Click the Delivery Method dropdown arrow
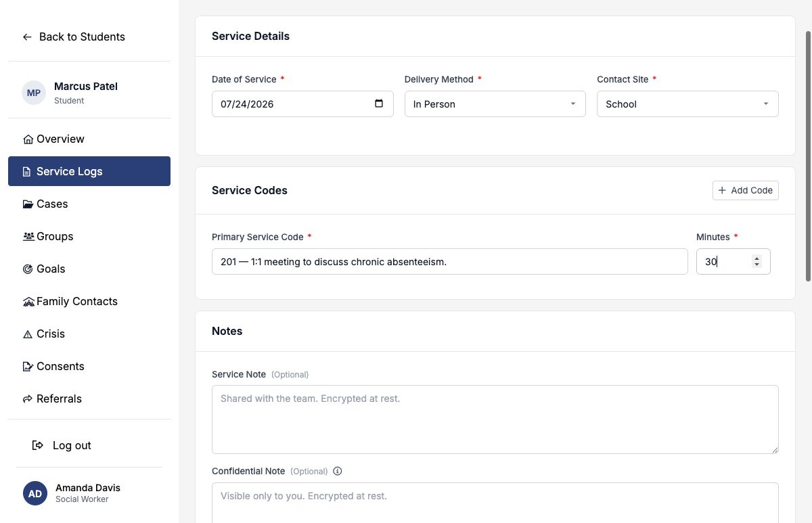This screenshot has height=523, width=812. [573, 104]
